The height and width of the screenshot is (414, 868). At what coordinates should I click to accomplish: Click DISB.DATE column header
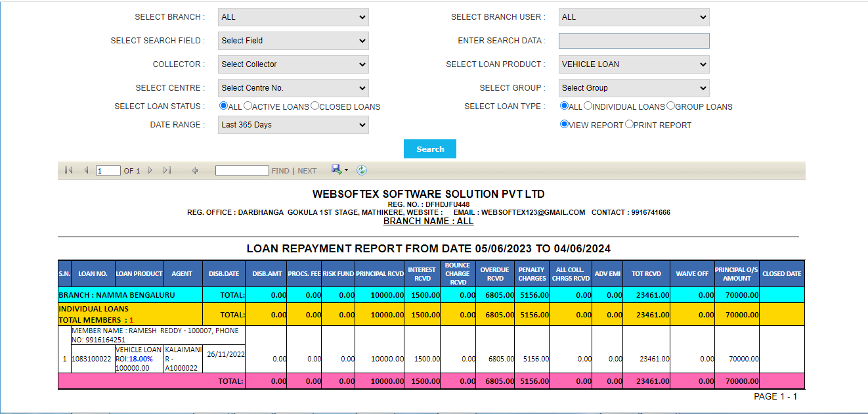pos(224,274)
